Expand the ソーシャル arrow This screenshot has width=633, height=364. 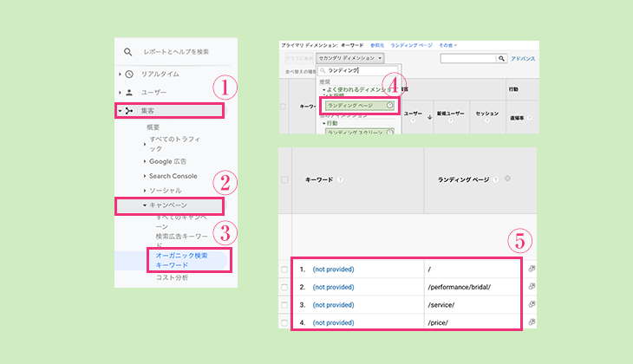click(x=145, y=191)
